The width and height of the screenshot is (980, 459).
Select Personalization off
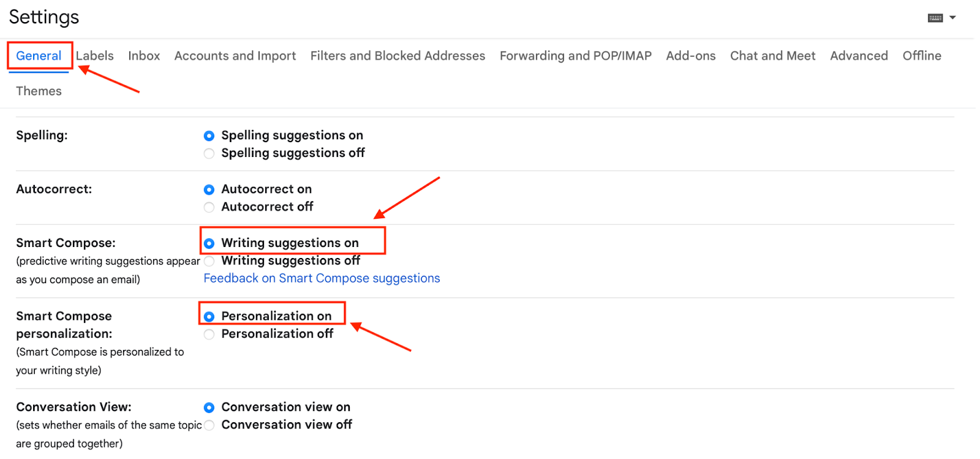tap(209, 334)
